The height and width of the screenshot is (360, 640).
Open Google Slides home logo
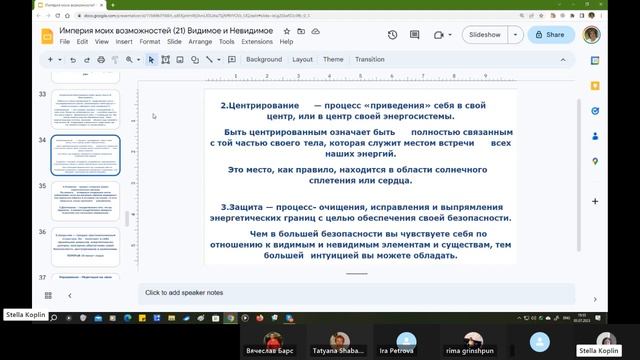(x=47, y=36)
